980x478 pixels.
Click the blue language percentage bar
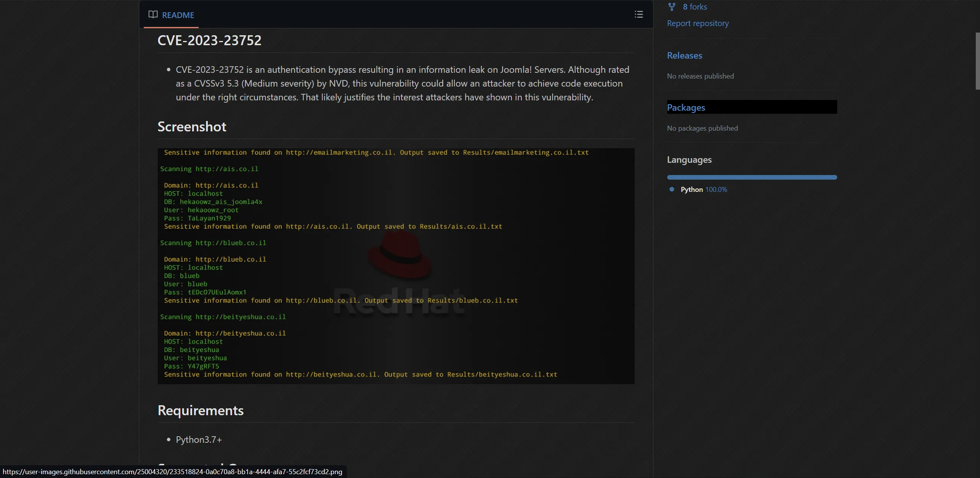[x=751, y=177]
